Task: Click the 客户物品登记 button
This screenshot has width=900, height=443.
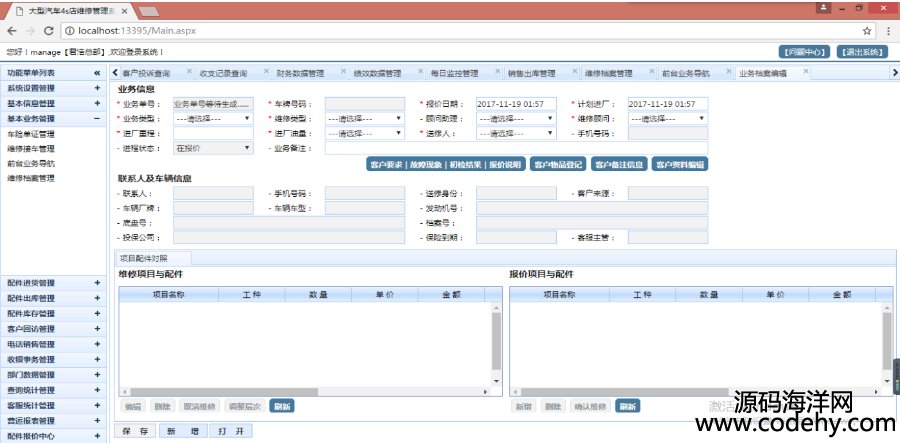Action: pyautogui.click(x=558, y=164)
